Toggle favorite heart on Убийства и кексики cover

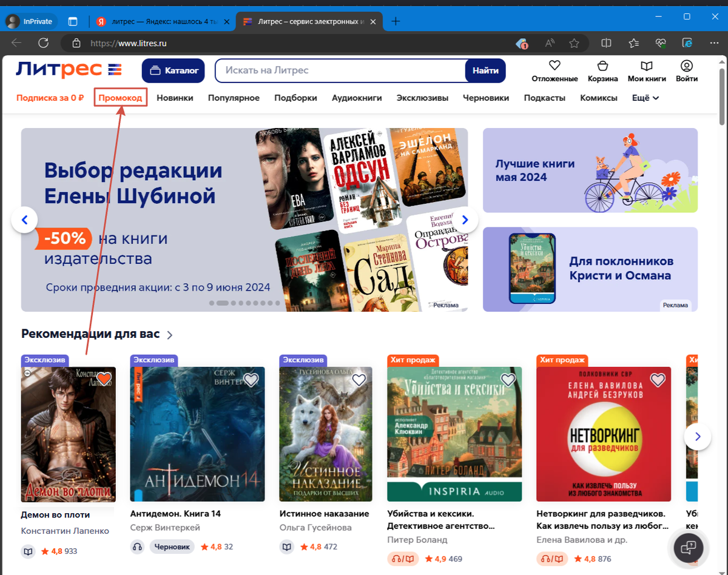click(x=508, y=380)
